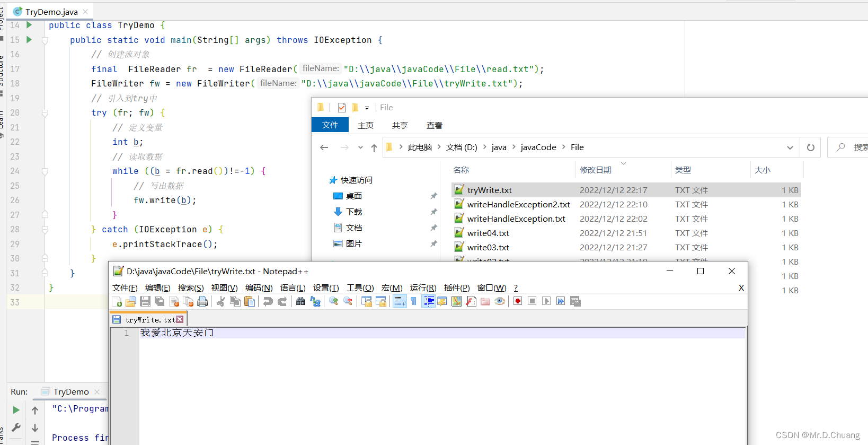Screen dimensions: 868x445
Task: Click Explorer search box
Action: point(849,147)
